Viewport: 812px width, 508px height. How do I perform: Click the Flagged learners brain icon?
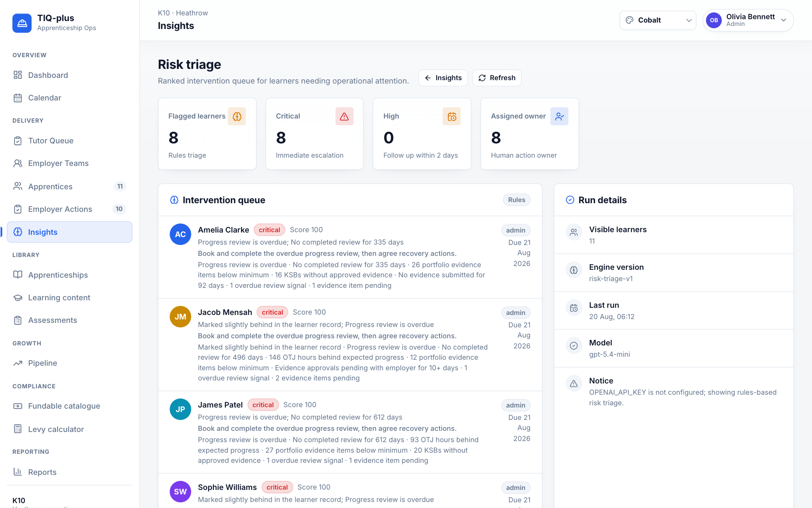pyautogui.click(x=237, y=116)
